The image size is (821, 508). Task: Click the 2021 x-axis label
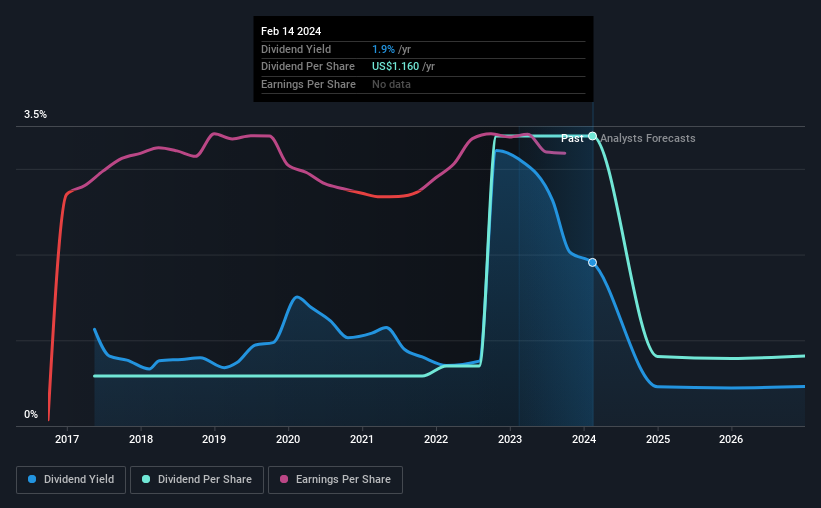click(362, 439)
